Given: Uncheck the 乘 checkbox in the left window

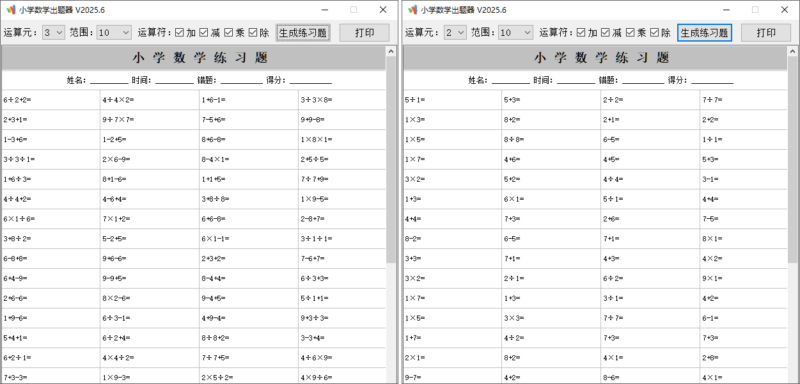Looking at the screenshot, I should 228,33.
